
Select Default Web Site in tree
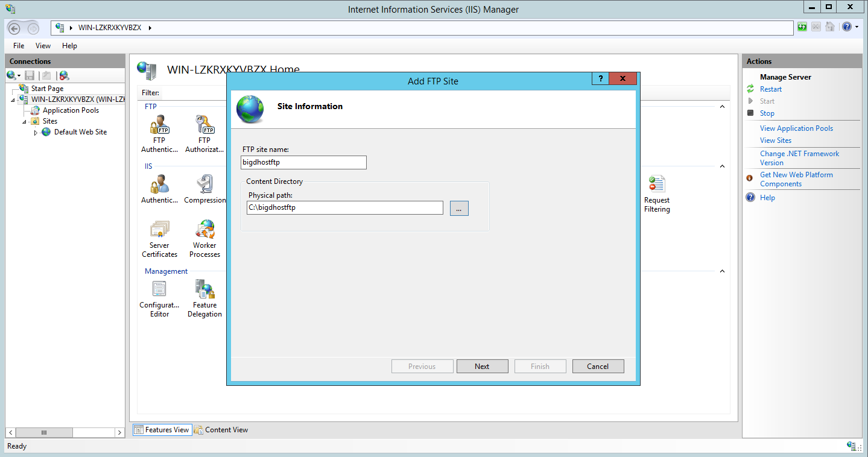coord(80,132)
